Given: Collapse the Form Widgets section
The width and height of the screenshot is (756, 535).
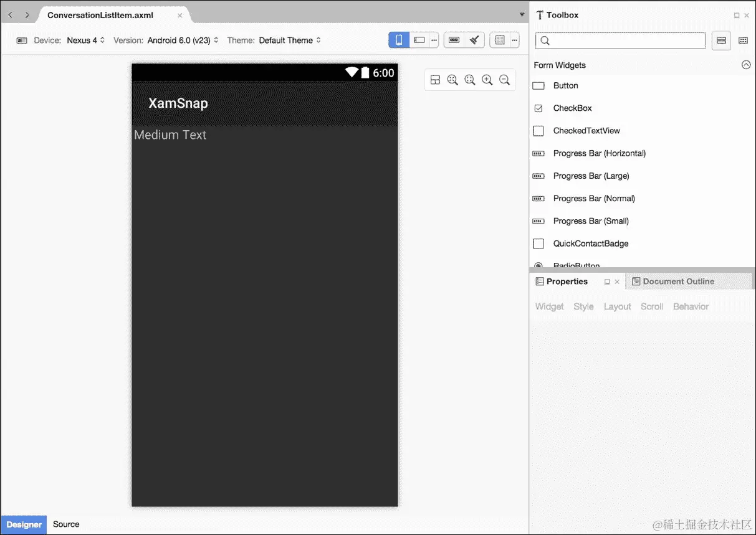Looking at the screenshot, I should [746, 65].
